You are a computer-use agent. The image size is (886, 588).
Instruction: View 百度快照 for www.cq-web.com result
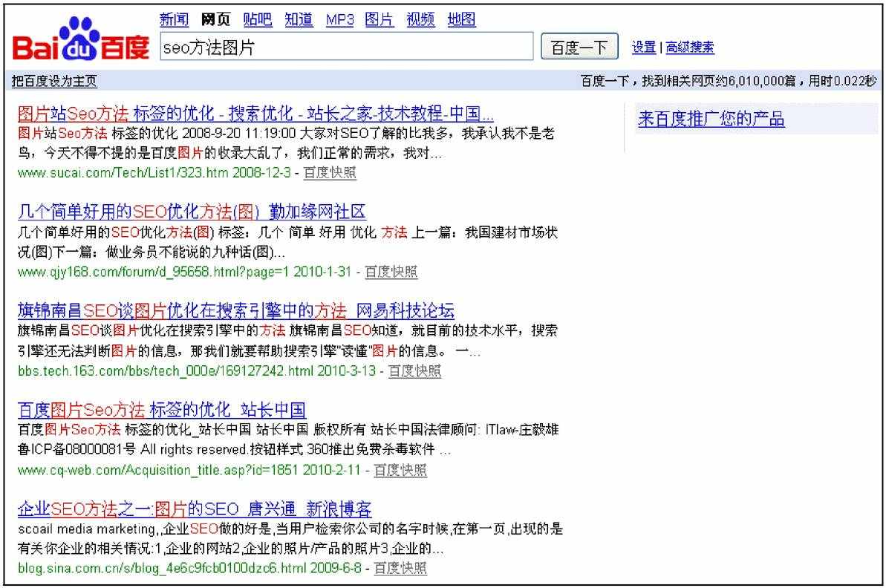click(x=400, y=470)
